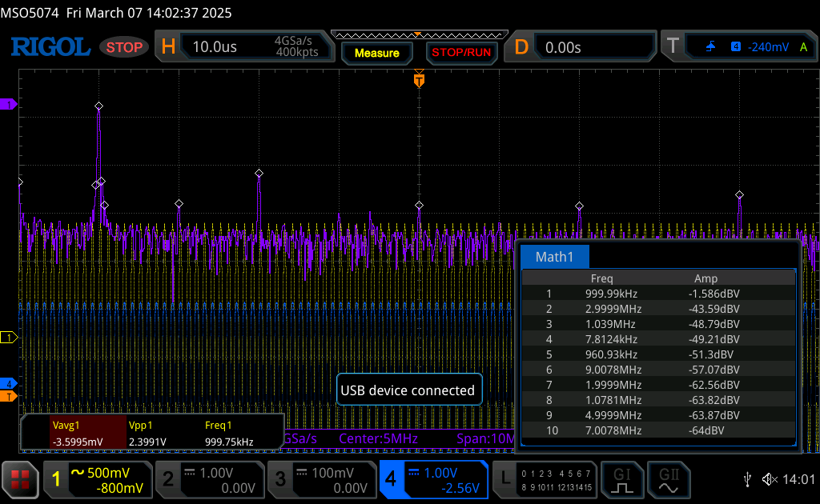This screenshot has width=820, height=504.
Task: Click the USB connection status icon
Action: [747, 479]
